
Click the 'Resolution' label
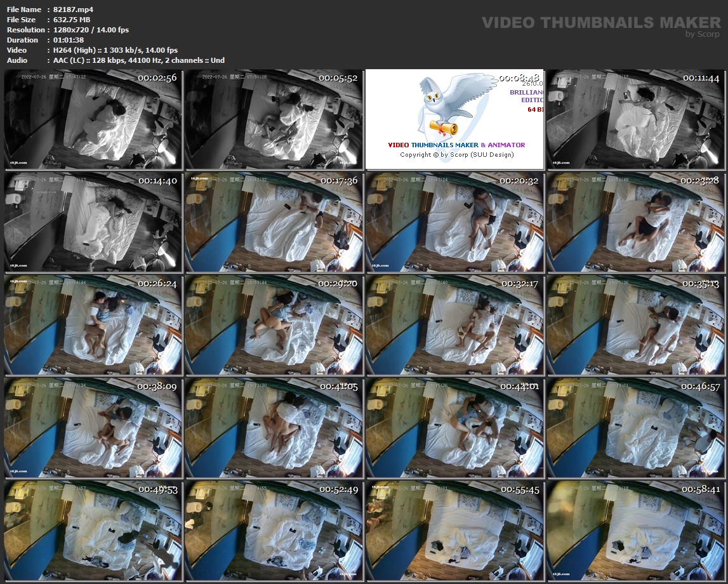[x=26, y=30]
